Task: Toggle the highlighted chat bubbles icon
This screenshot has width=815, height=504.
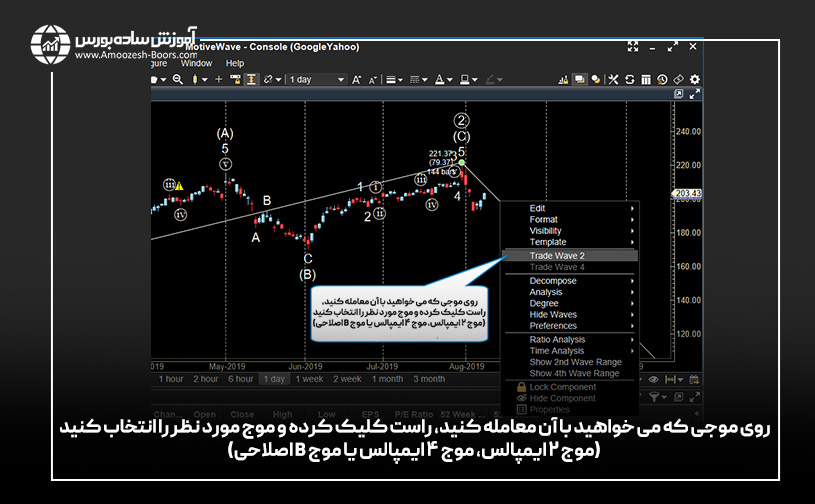Action: coord(579,79)
